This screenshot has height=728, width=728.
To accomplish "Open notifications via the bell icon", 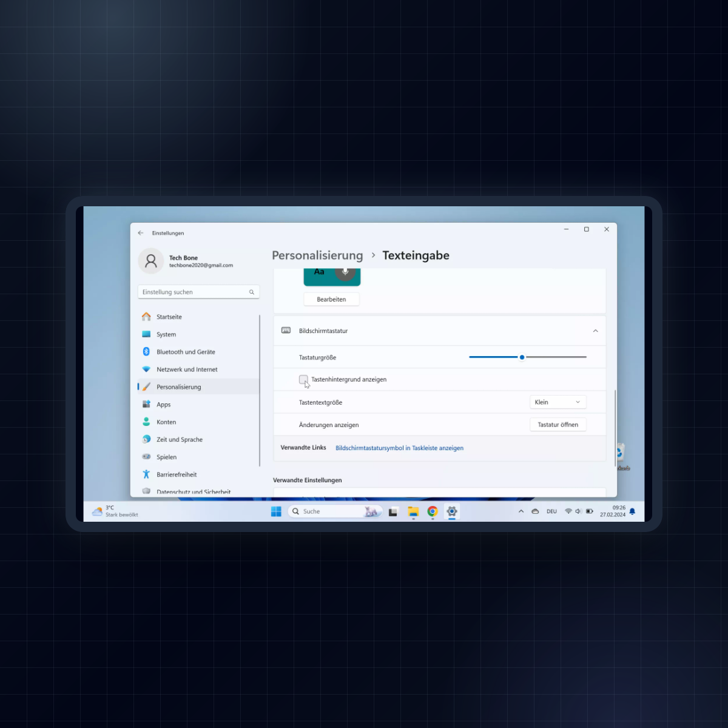I will tap(632, 511).
